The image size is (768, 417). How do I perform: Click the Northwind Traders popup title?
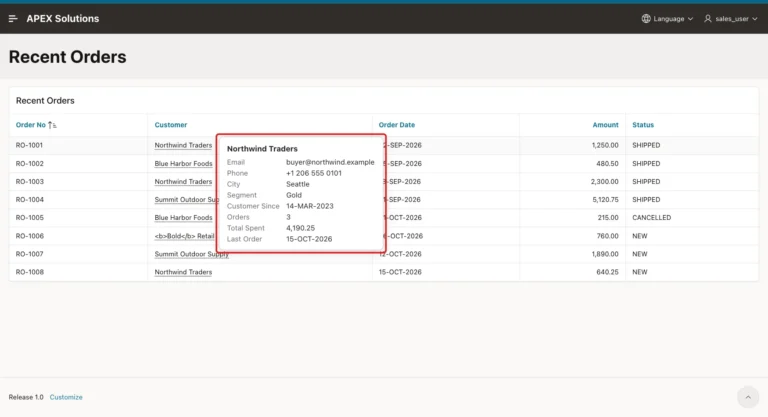pyautogui.click(x=262, y=148)
